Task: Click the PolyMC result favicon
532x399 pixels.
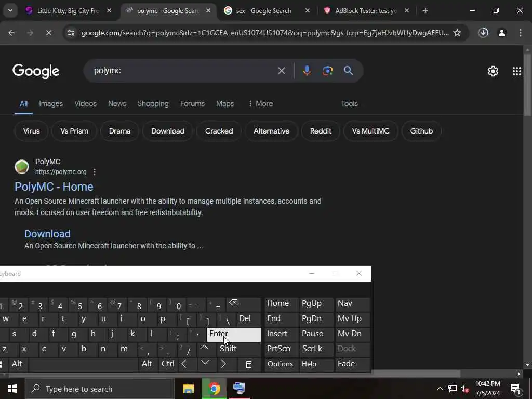Action: (x=22, y=167)
